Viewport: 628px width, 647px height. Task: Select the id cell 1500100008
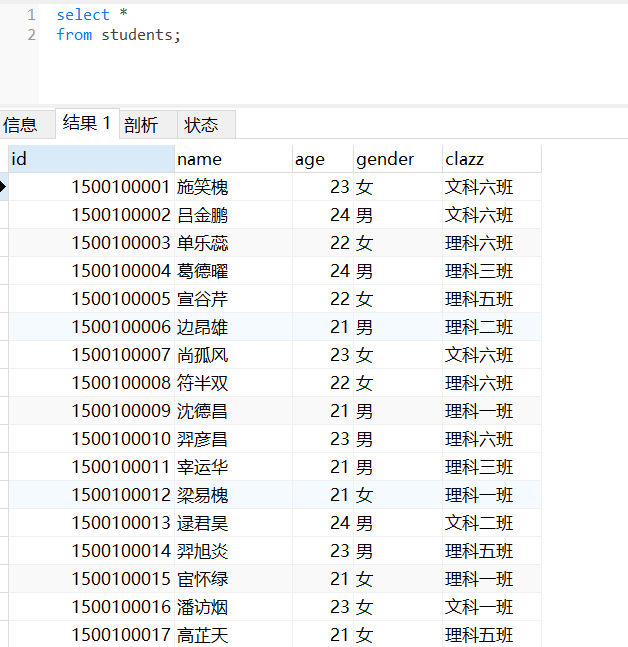coord(91,383)
